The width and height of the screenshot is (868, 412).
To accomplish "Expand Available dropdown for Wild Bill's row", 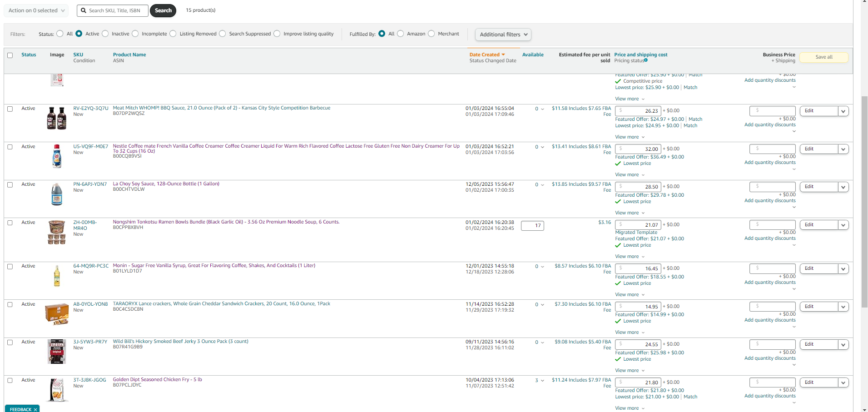I will point(540,343).
